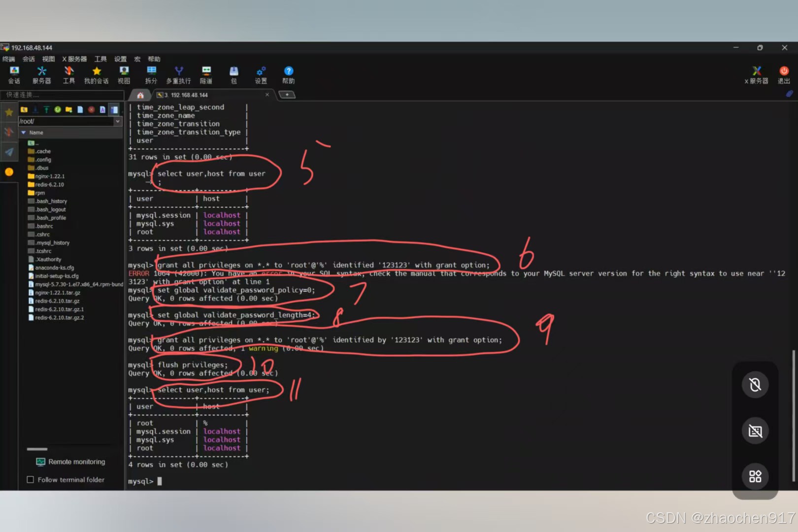Open a new session from the 会话 toolbar icon
This screenshot has height=532, width=798.
(14, 74)
